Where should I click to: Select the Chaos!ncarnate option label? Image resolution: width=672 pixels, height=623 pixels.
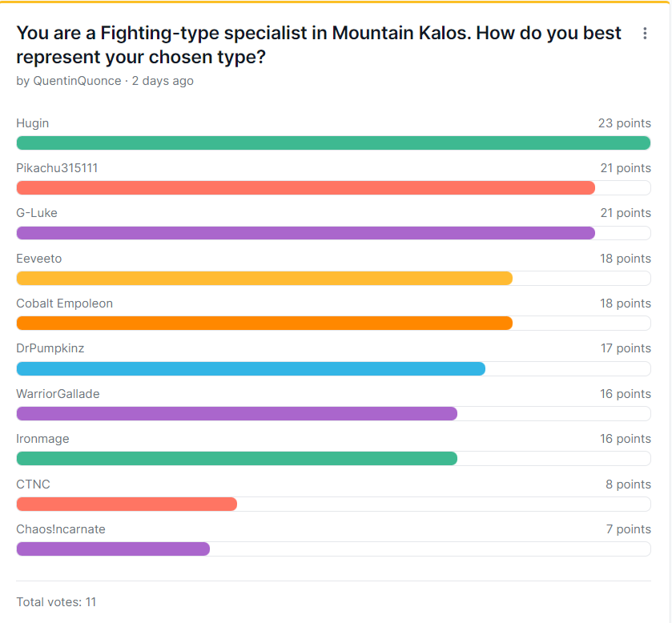coord(61,529)
